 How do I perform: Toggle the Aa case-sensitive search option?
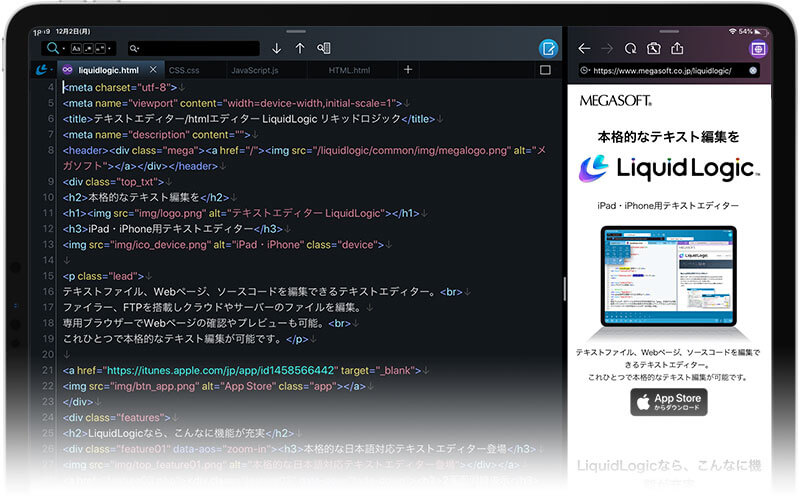click(x=76, y=48)
